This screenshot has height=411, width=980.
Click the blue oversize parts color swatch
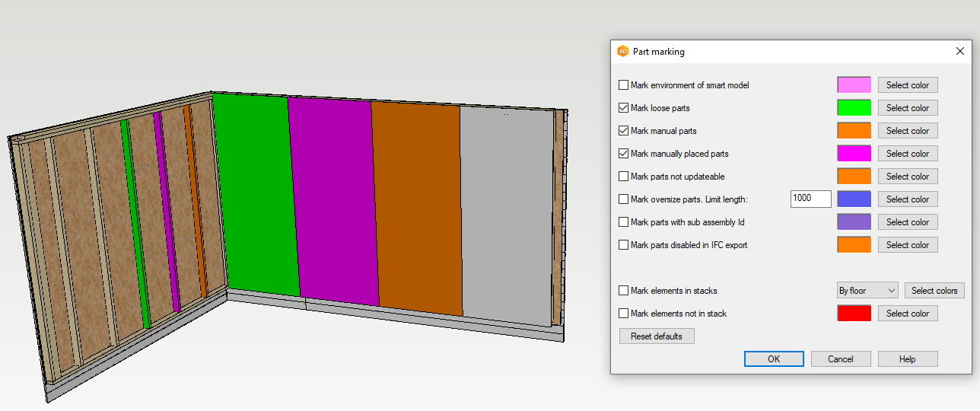click(x=854, y=199)
